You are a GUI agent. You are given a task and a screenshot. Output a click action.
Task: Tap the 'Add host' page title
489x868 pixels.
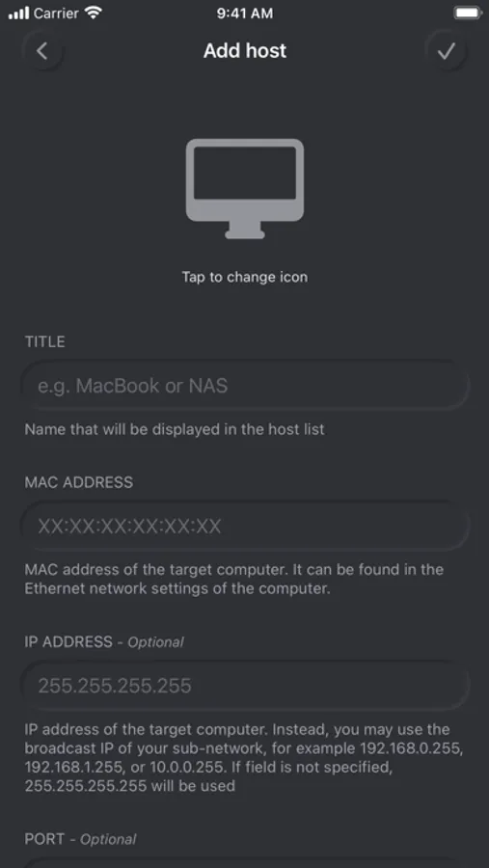[245, 51]
